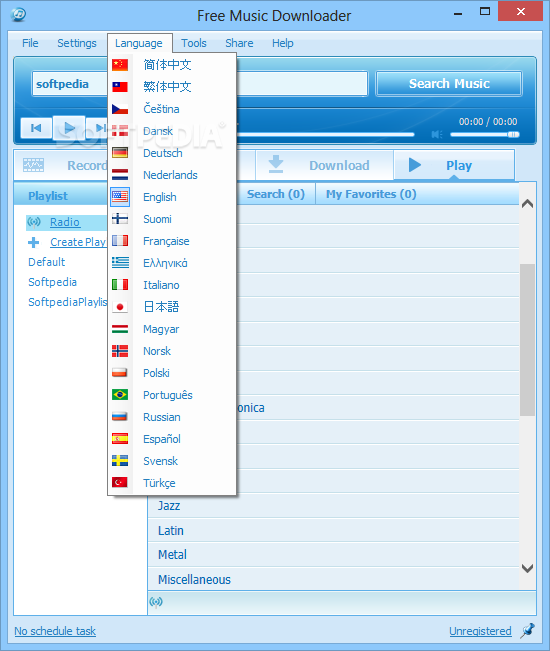Open the Help menu
Viewport: 550px width, 651px height.
coord(283,43)
